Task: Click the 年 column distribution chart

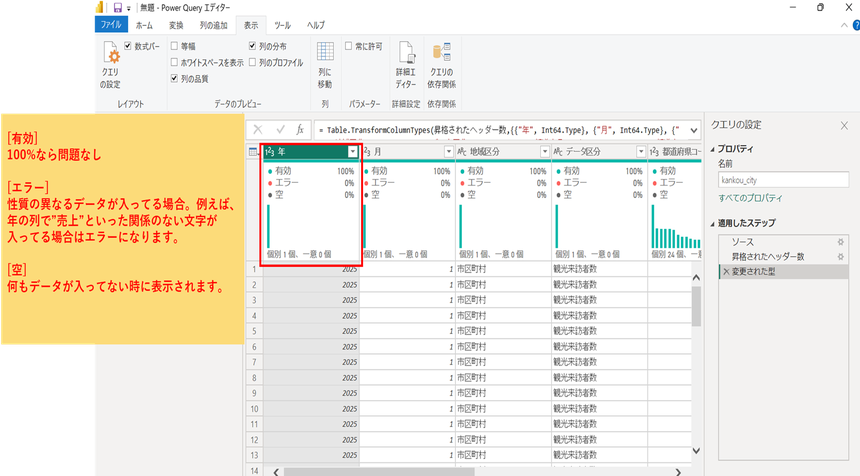Action: (x=311, y=226)
